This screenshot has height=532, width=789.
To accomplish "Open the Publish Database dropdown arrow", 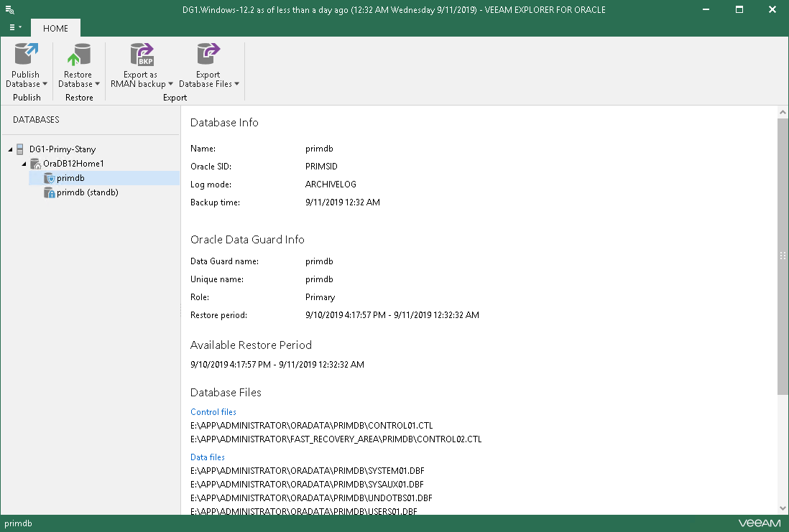I will (x=45, y=84).
